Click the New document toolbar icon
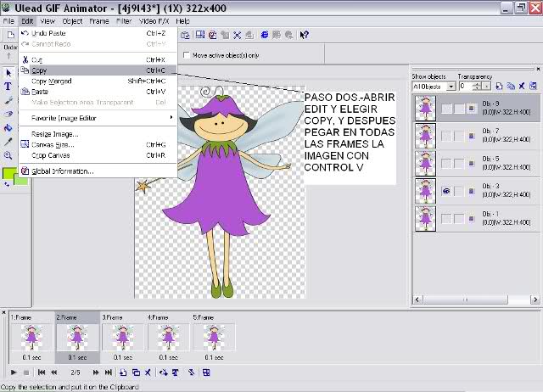543x392 pixels. [11, 35]
